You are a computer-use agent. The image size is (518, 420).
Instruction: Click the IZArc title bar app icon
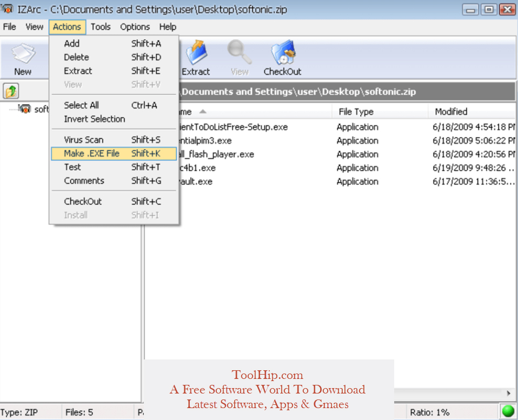tap(7, 9)
